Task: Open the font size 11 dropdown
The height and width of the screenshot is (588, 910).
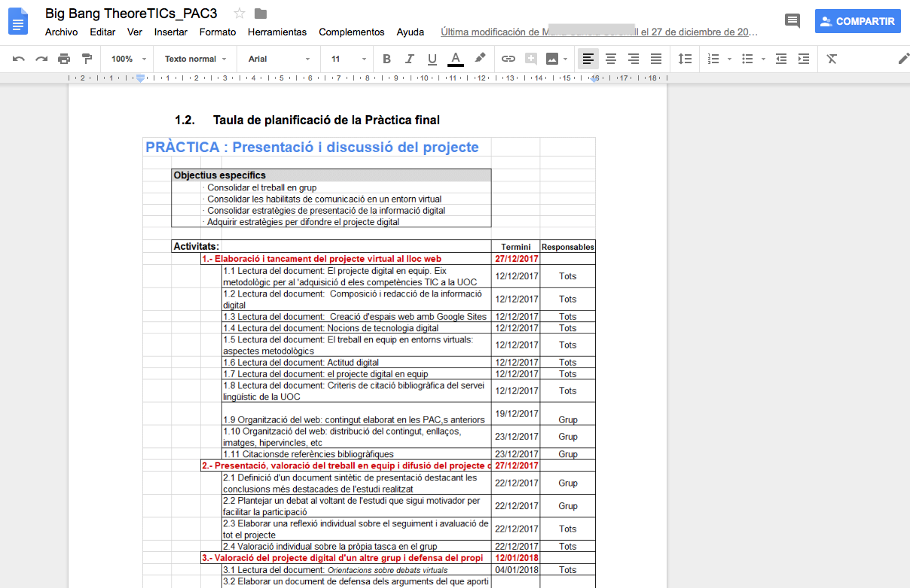Action: (349, 59)
